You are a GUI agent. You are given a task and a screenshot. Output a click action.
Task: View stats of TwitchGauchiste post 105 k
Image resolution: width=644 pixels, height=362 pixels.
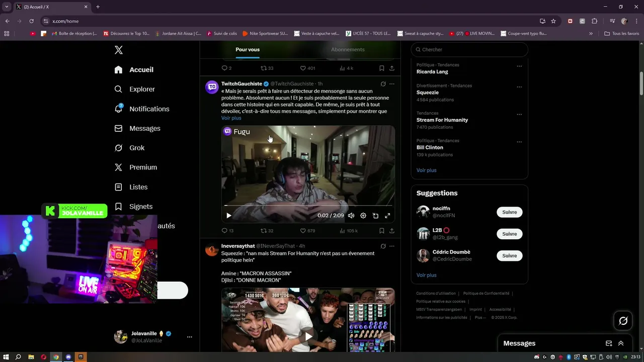click(349, 231)
